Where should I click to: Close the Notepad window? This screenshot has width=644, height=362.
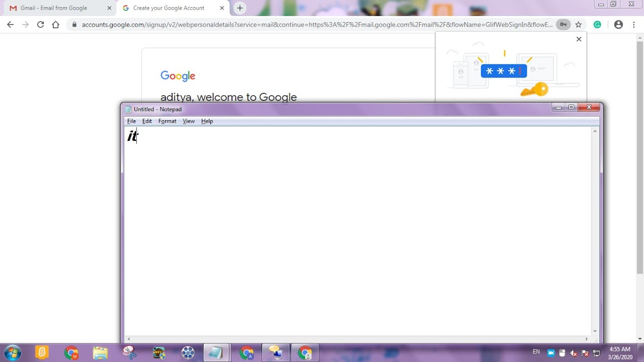(589, 107)
